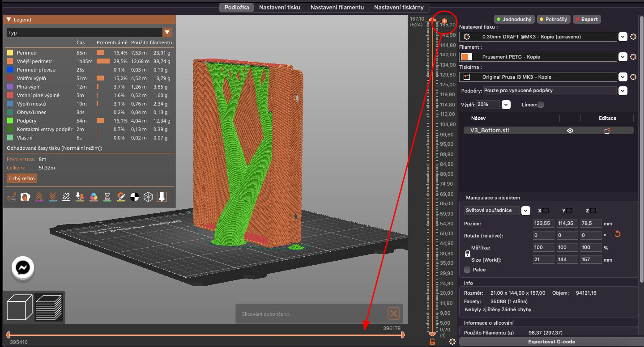Switch to Nastavení filamentu tab

click(337, 7)
